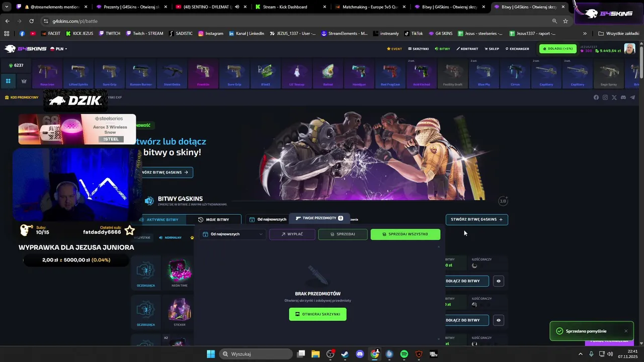Viewport: 644px width, 362px height.
Task: Click the Franklin skin drop
Action: pyautogui.click(x=203, y=73)
